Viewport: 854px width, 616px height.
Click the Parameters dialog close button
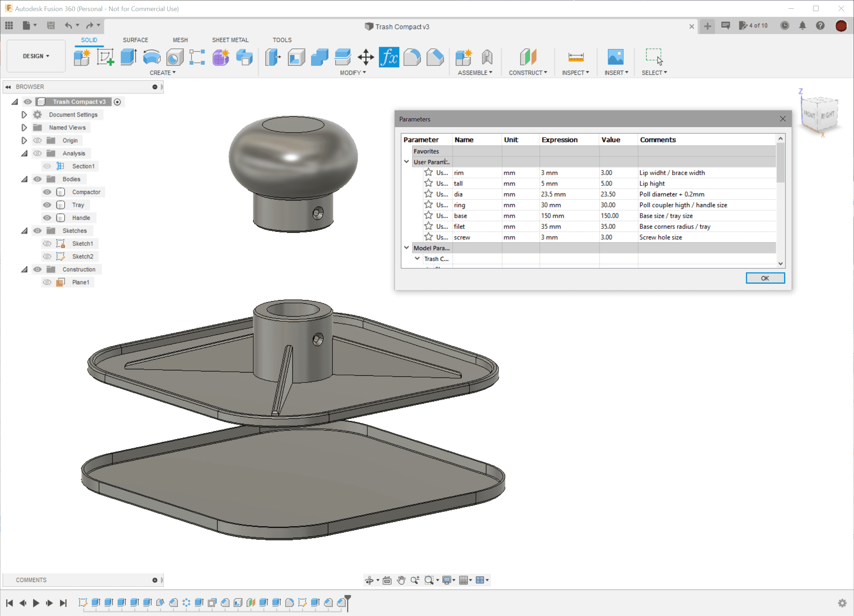point(783,119)
